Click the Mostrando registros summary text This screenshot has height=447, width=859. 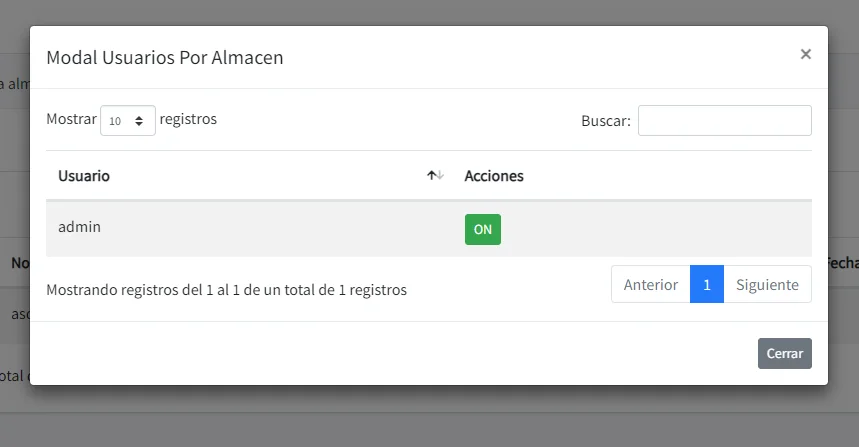[226, 290]
